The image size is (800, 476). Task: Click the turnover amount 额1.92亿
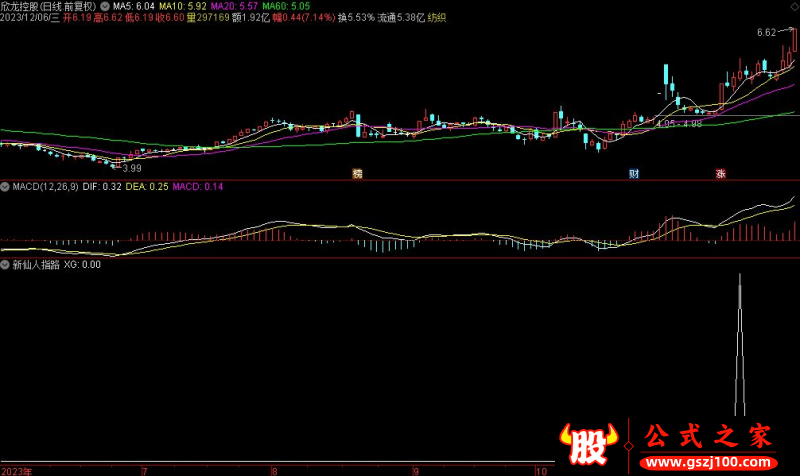pos(251,17)
